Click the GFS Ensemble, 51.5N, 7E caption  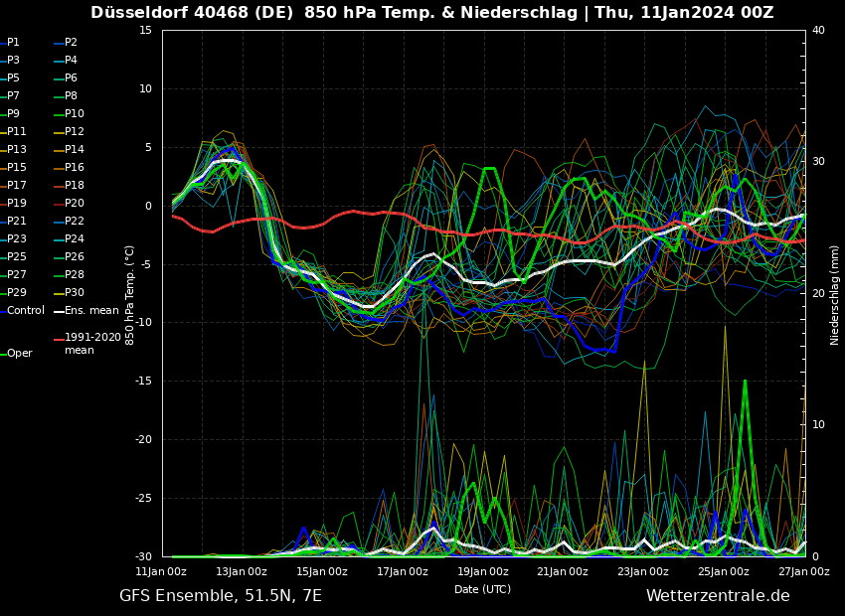tap(221, 596)
